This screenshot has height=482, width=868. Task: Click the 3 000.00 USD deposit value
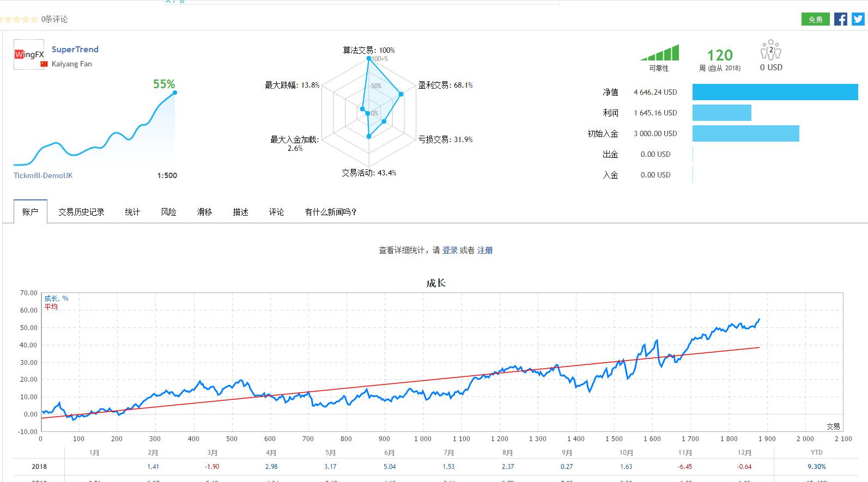pyautogui.click(x=655, y=133)
